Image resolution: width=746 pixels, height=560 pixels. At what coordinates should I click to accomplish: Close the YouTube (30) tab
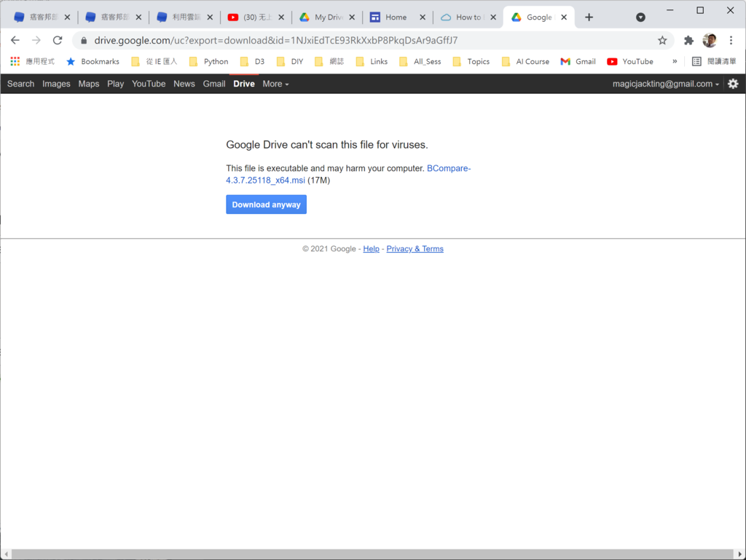coord(281,17)
